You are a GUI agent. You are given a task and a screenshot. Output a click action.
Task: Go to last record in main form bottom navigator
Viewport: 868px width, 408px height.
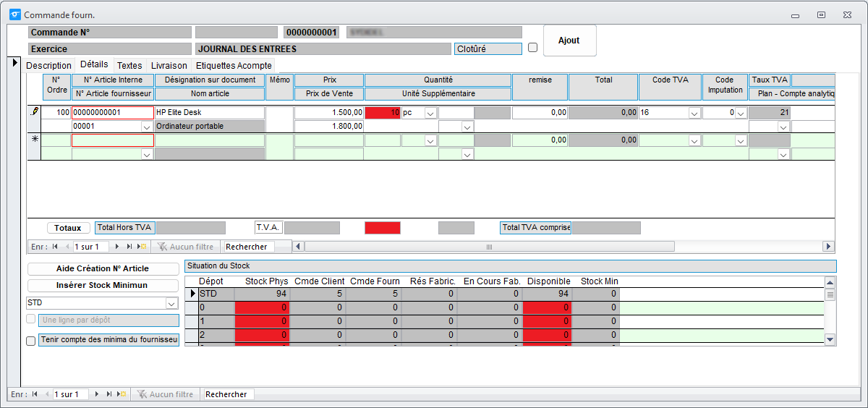109,394
